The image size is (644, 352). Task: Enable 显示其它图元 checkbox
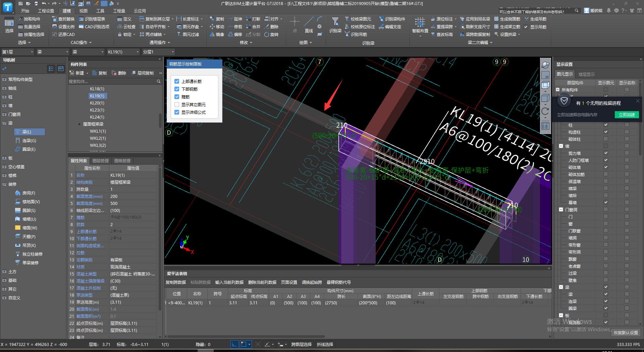coord(177,104)
